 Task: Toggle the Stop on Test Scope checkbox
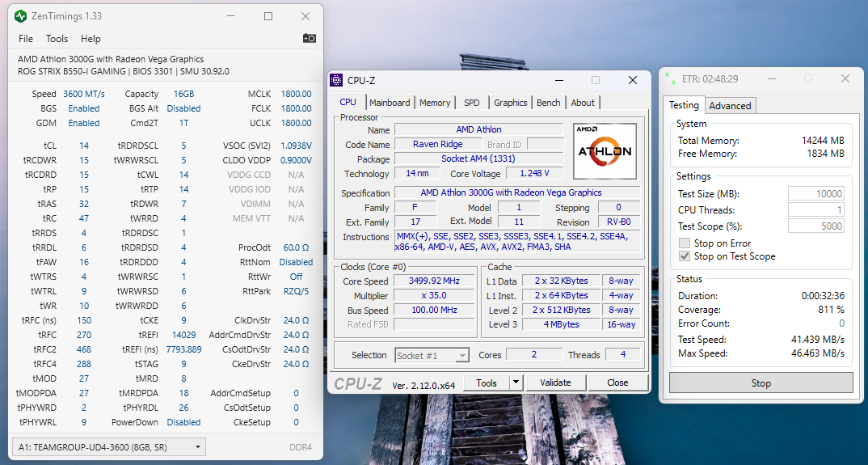(685, 256)
